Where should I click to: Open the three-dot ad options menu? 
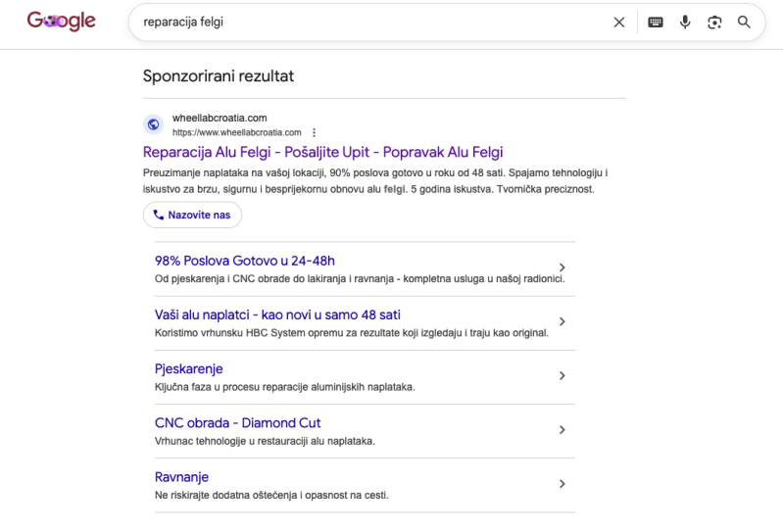click(x=315, y=132)
